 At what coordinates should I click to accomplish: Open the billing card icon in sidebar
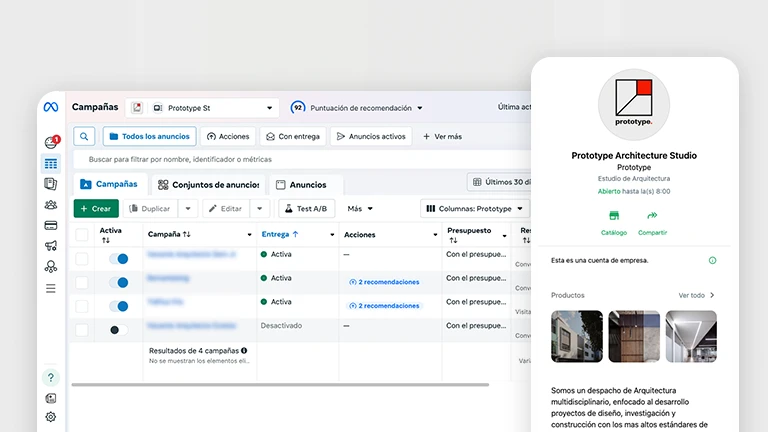[x=51, y=225]
